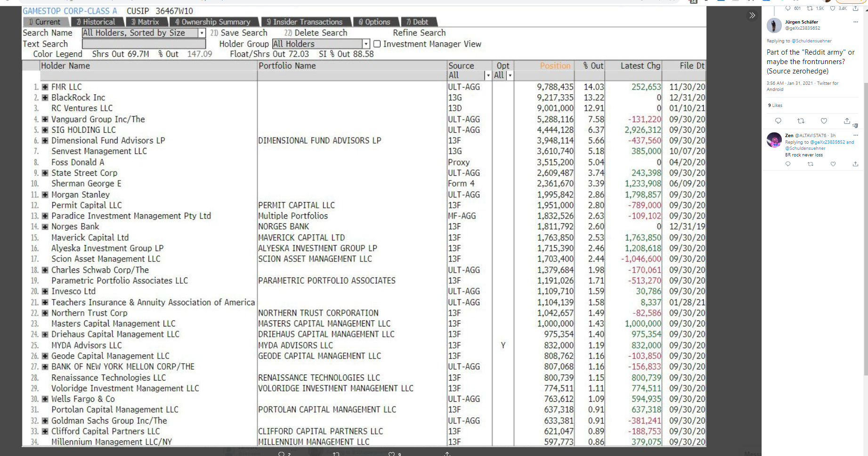Open Jürgen Schäfer's profile avatar
Image resolution: width=868 pixels, height=456 pixels.
(774, 25)
